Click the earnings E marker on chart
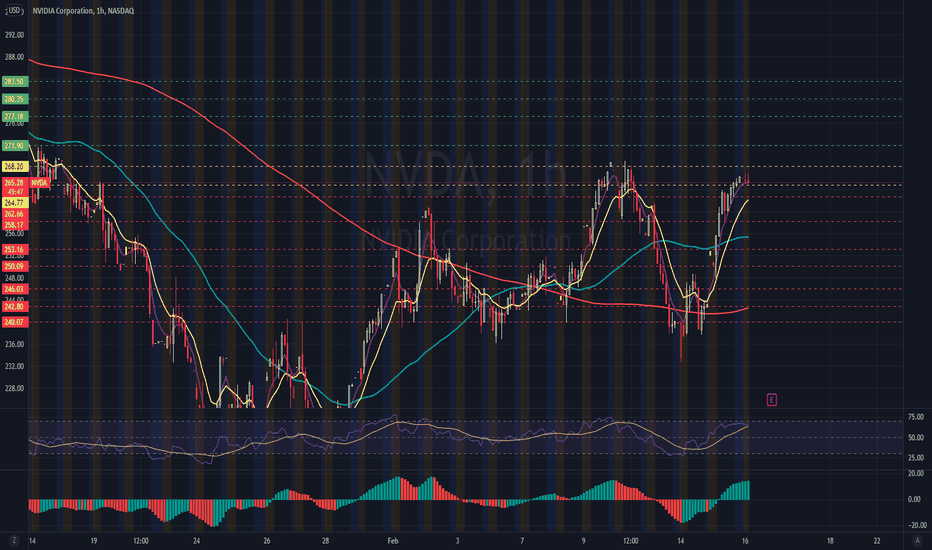This screenshot has height=550, width=932. (x=772, y=400)
